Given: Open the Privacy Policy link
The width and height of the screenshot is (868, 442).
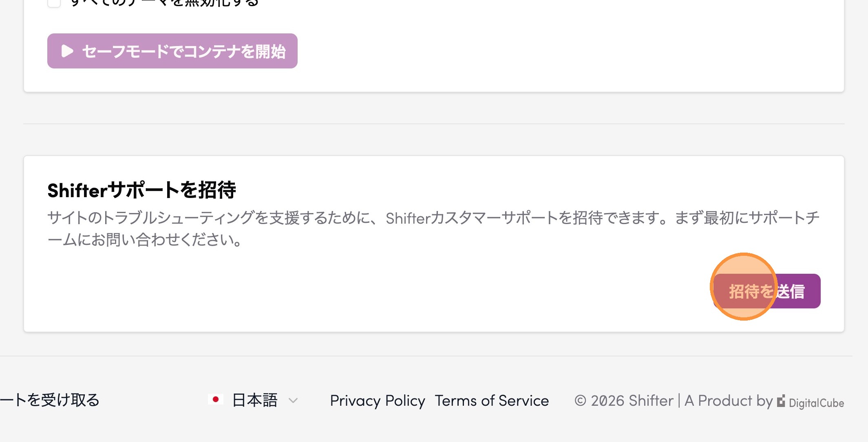Looking at the screenshot, I should 378,401.
